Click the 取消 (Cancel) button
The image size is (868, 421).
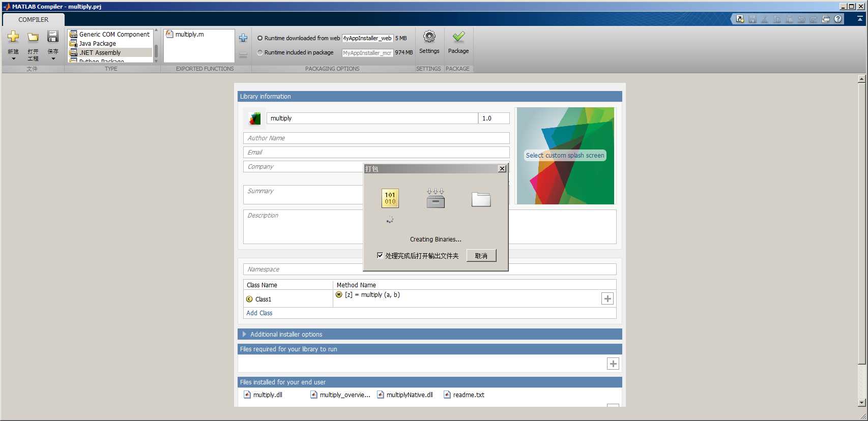coord(481,256)
